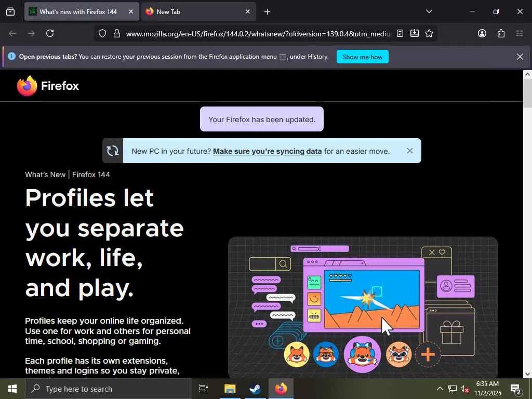
Task: Open the Firefox application hamburger menu
Action: click(520, 33)
